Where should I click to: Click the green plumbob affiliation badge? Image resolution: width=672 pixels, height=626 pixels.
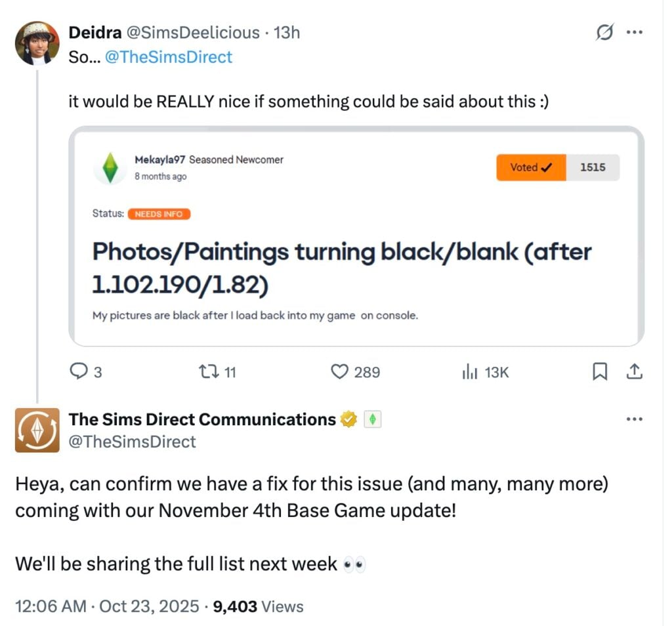coord(372,419)
